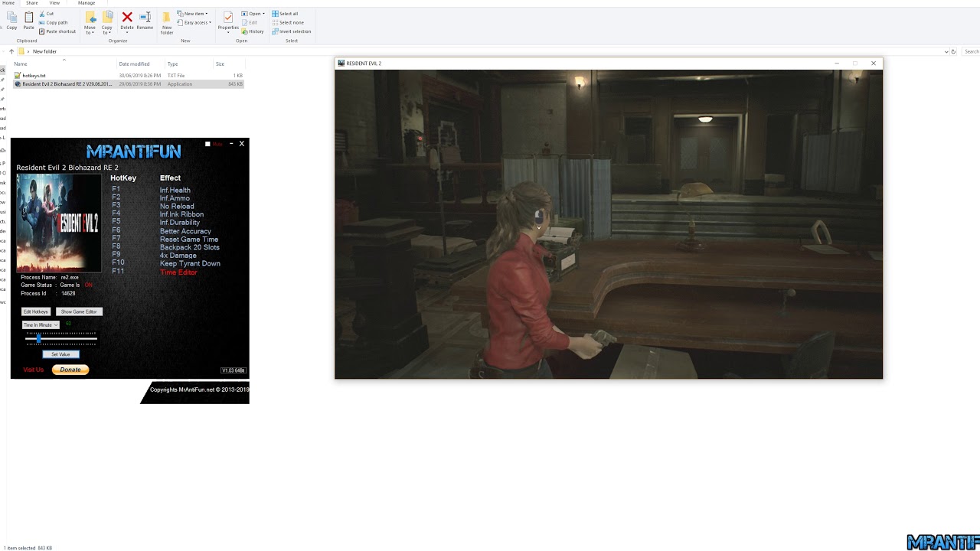980x551 pixels.
Task: Select the Better Accuracy effect
Action: [x=185, y=231]
